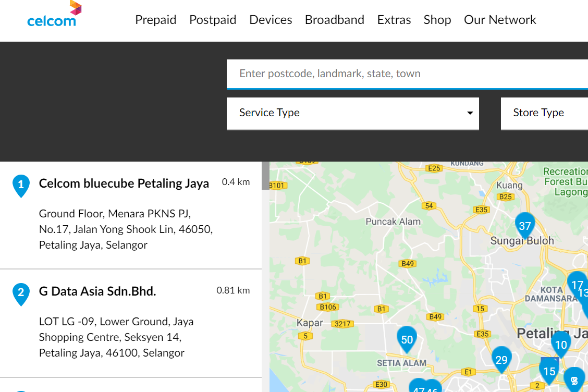Expand the Service Type dropdown
This screenshot has width=588, height=392.
(x=353, y=113)
